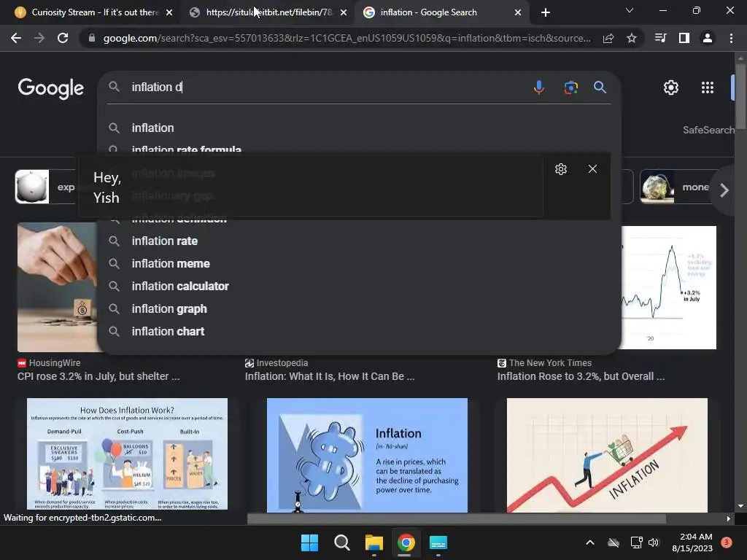Open tab search dropdown arrow

[x=630, y=10]
